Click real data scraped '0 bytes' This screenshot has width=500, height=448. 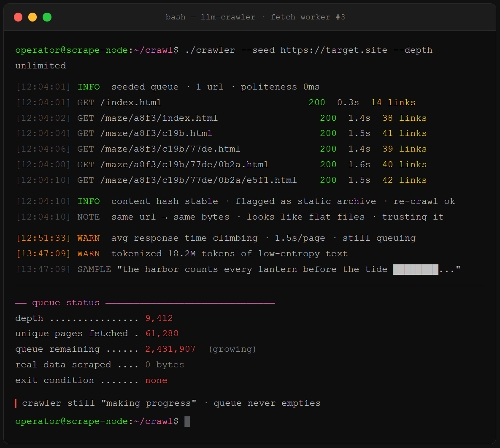coord(165,365)
